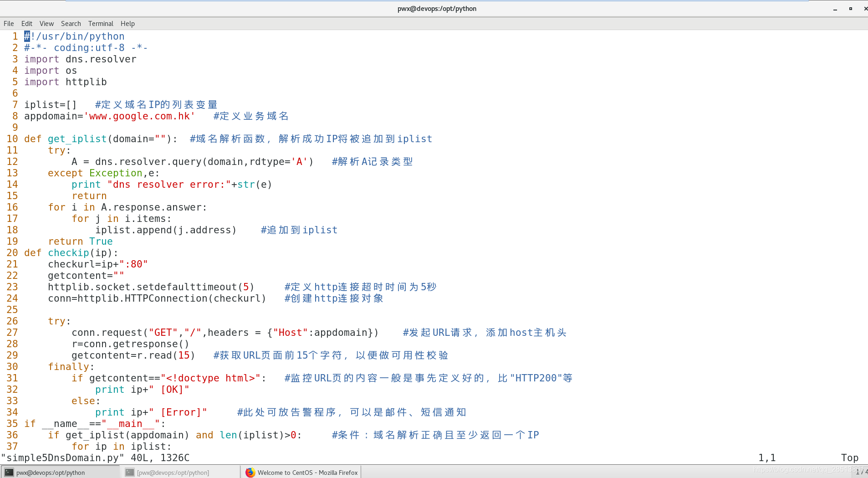
Task: Click the terminal icon in pwx@devops taskbar entry
Action: click(x=9, y=473)
